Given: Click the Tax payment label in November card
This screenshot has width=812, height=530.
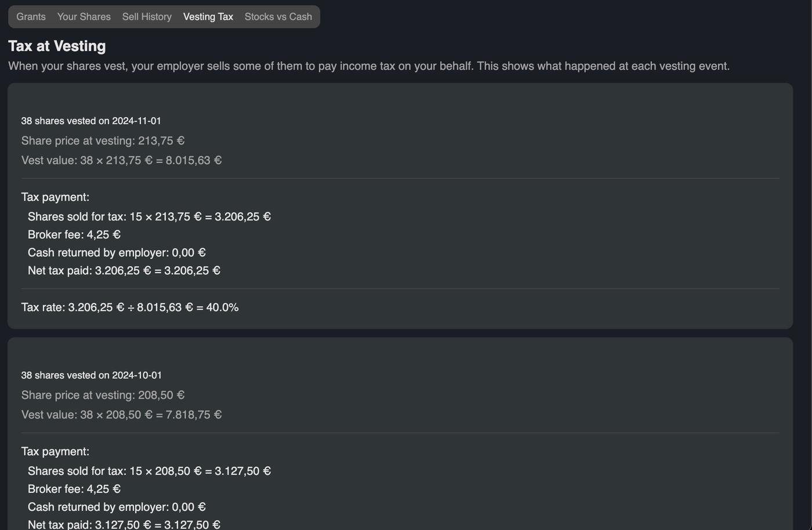Looking at the screenshot, I should [55, 197].
